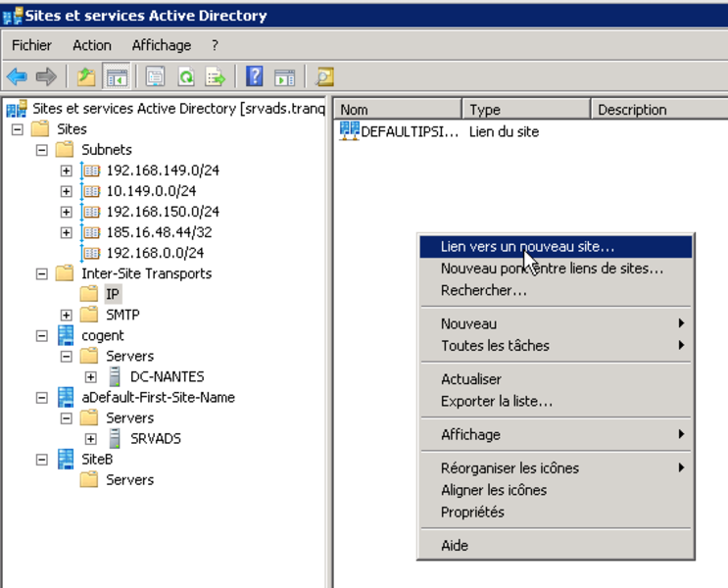Click the blue Help question mark icon
Viewport: 728px width, 588px height.
(x=255, y=76)
